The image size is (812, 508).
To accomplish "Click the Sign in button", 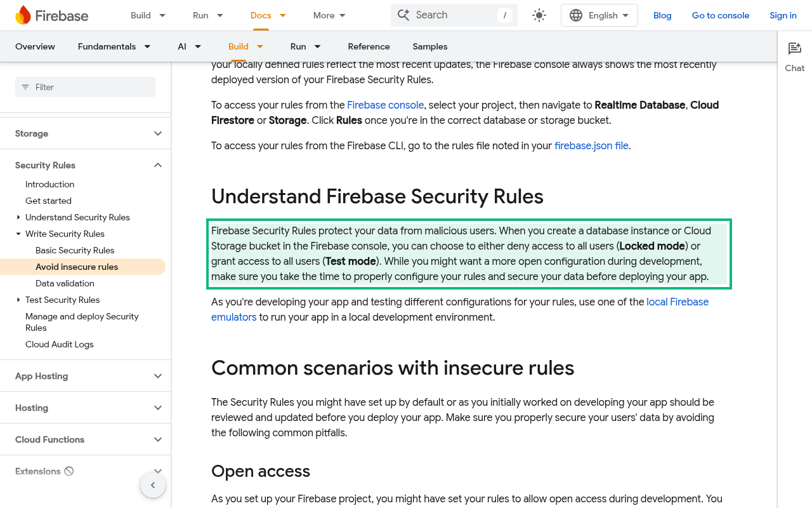I will tap(783, 15).
